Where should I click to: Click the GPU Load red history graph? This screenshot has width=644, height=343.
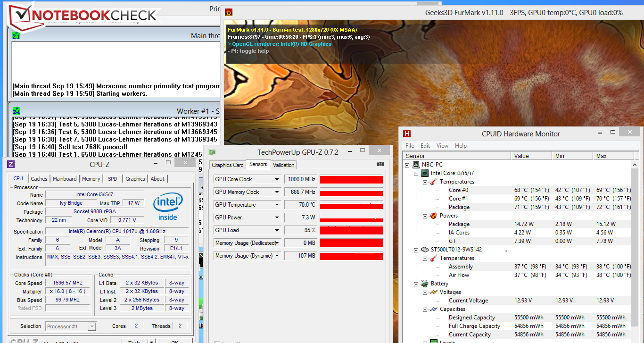pos(351,230)
